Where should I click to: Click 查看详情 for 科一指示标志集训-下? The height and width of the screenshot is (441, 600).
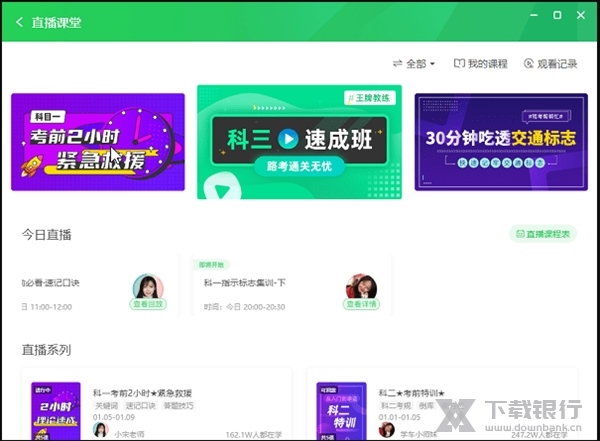(361, 304)
